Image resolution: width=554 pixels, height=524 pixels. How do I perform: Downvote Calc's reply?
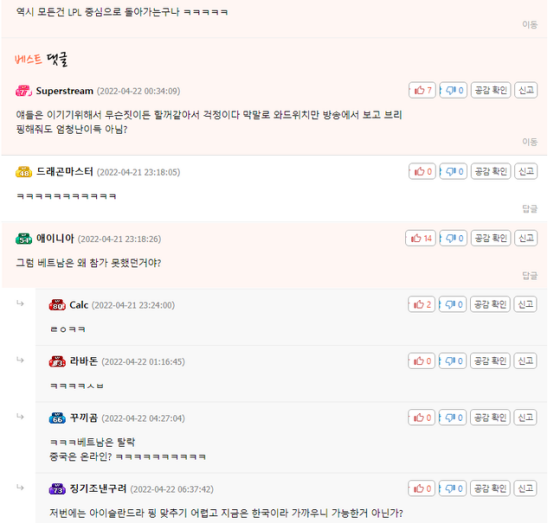tap(453, 305)
